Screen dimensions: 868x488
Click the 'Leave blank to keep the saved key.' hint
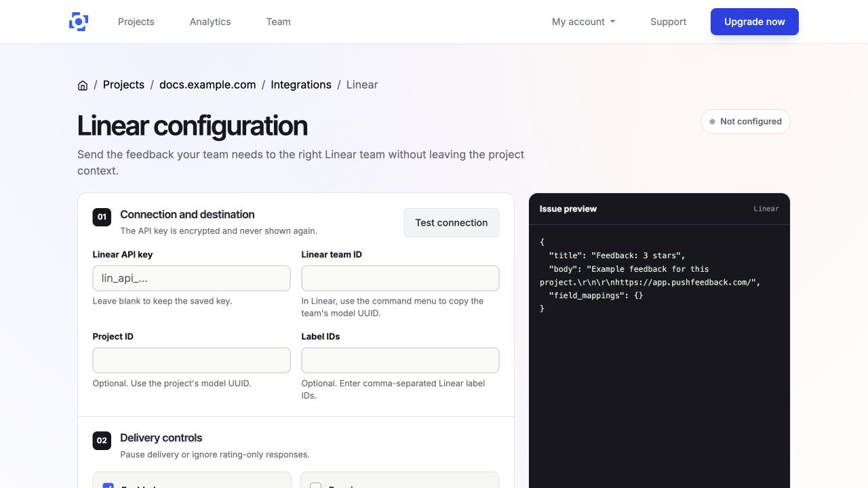[x=163, y=301]
